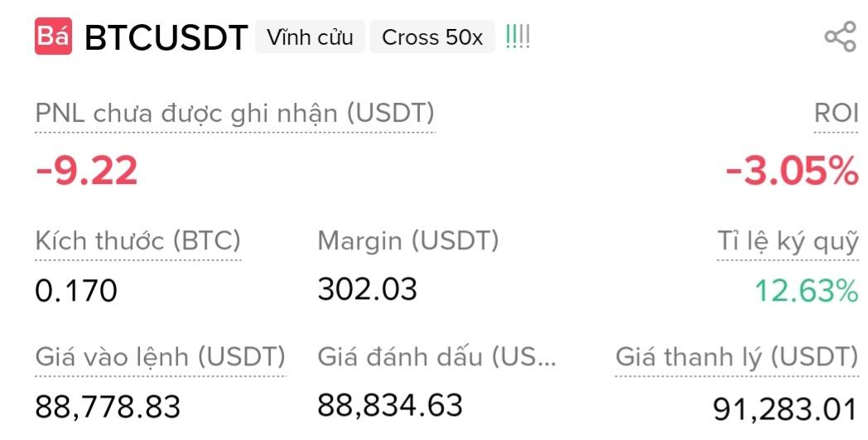The image size is (868, 440).
Task: Click the "Kích thước (BTC)" label
Action: point(138,241)
